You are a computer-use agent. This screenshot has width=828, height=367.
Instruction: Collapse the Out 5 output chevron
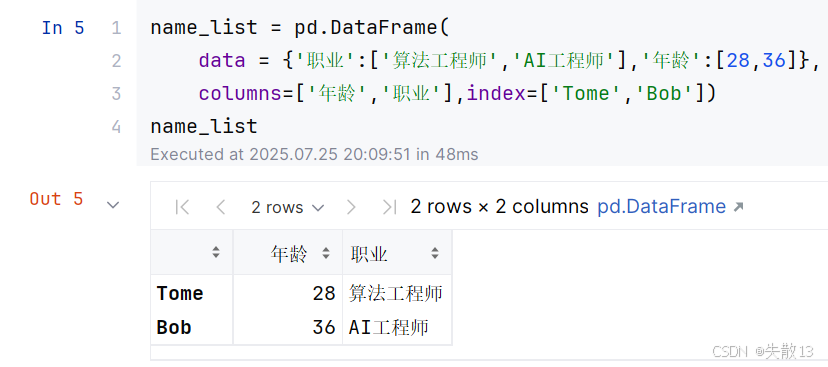(x=113, y=204)
